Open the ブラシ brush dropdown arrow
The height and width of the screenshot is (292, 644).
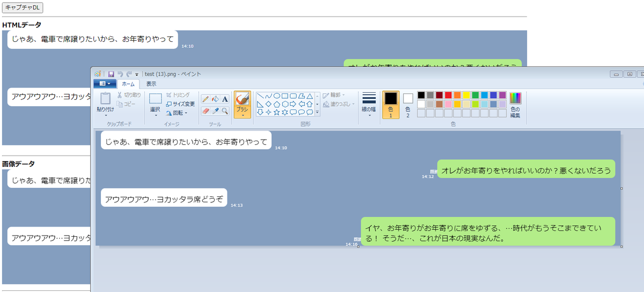(x=242, y=115)
